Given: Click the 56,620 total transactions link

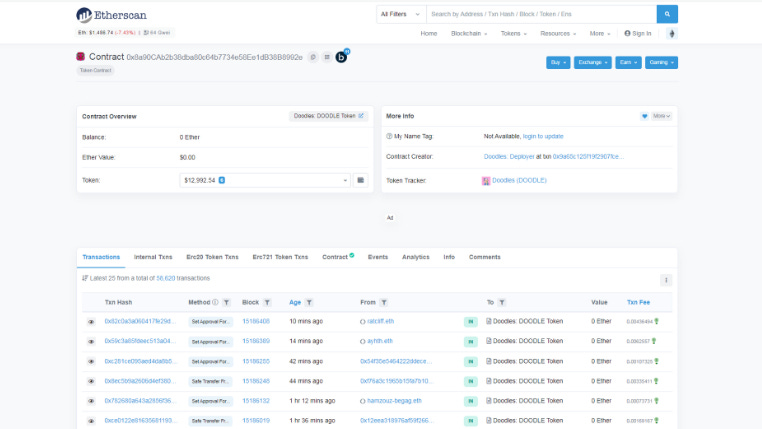Looking at the screenshot, I should coord(165,278).
